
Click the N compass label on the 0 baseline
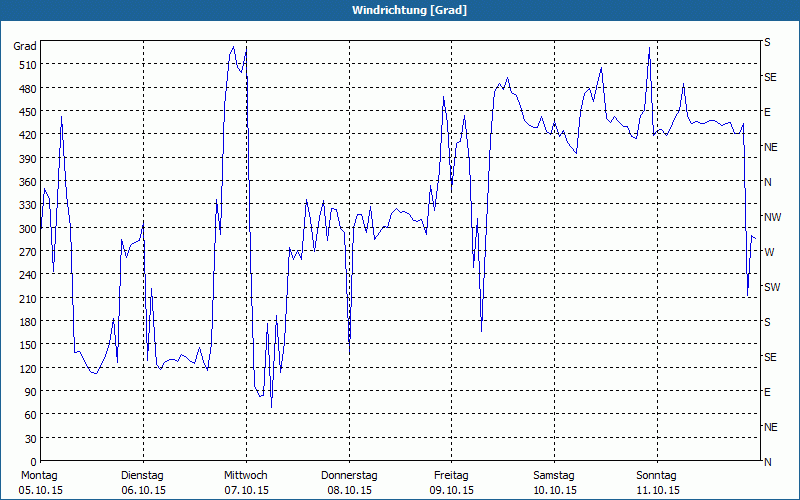(x=767, y=462)
